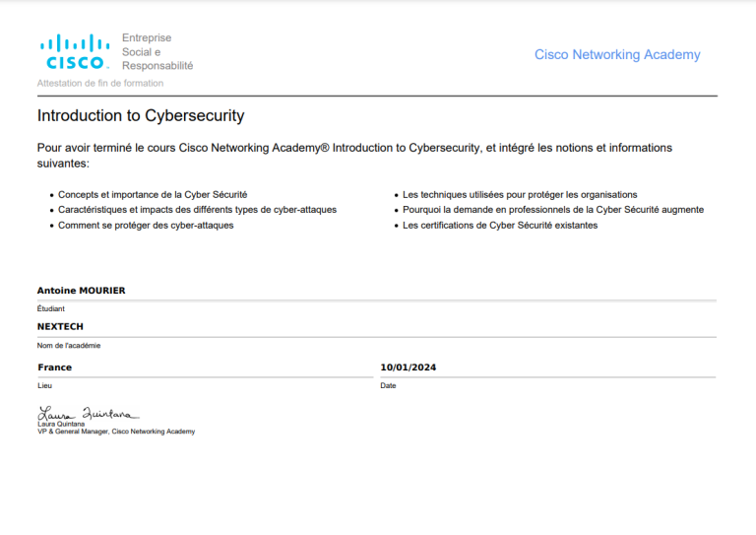
Task: Click the Entreprise Social e Responsabilité text
Action: pyautogui.click(x=157, y=51)
